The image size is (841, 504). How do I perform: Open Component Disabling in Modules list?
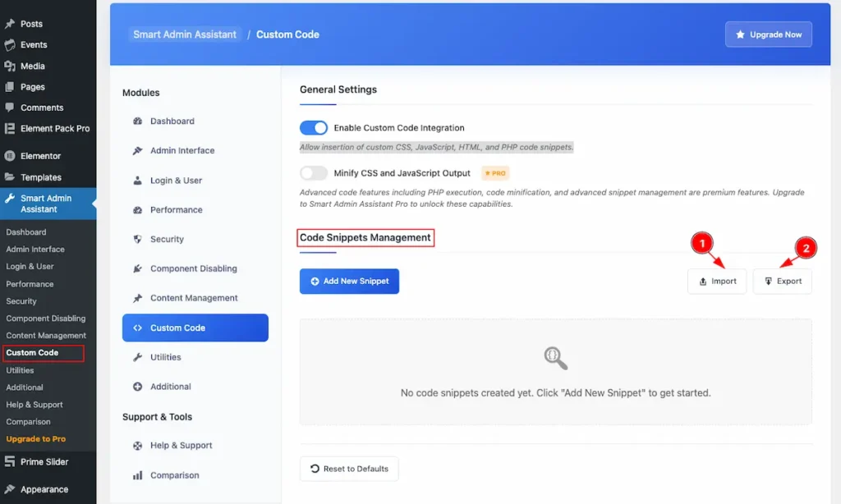(x=195, y=268)
